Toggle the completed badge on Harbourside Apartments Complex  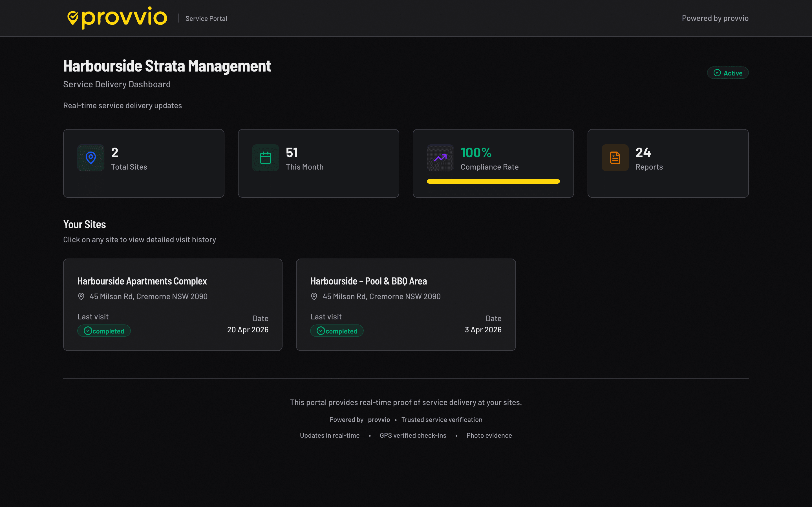[104, 331]
